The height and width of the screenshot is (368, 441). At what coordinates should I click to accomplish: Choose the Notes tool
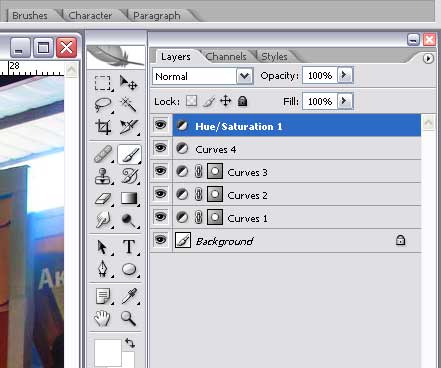[x=103, y=296]
